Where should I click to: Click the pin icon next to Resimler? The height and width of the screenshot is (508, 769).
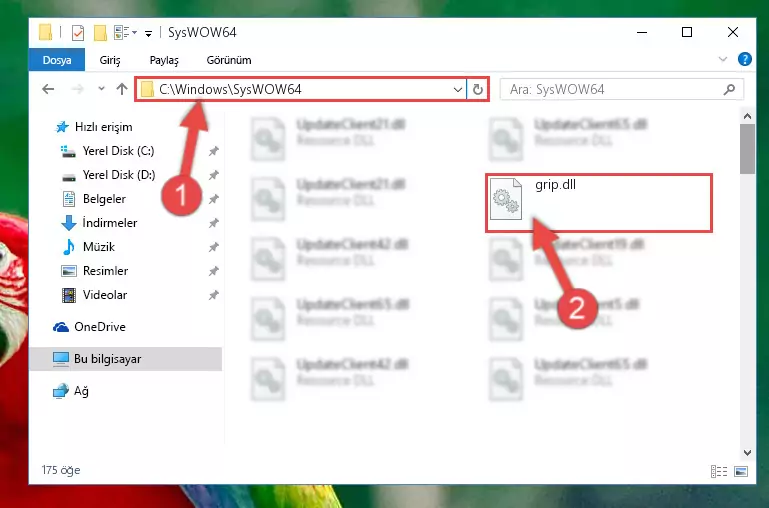(x=213, y=271)
